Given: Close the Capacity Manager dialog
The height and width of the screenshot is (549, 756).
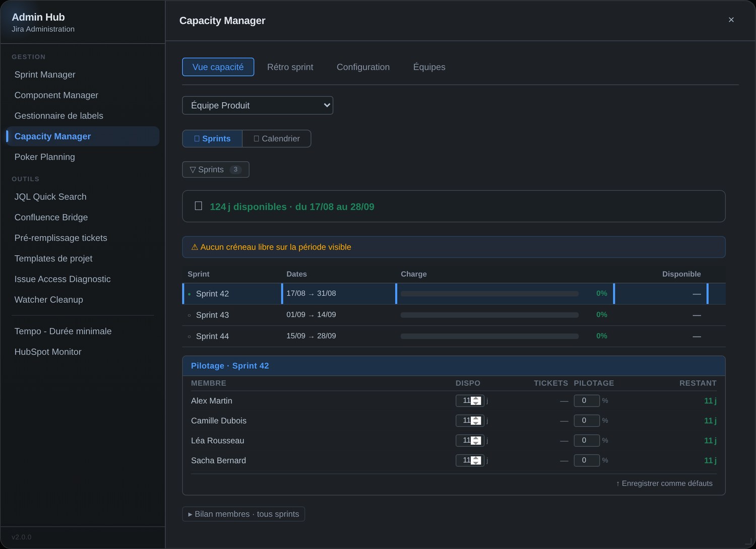Looking at the screenshot, I should [x=731, y=20].
